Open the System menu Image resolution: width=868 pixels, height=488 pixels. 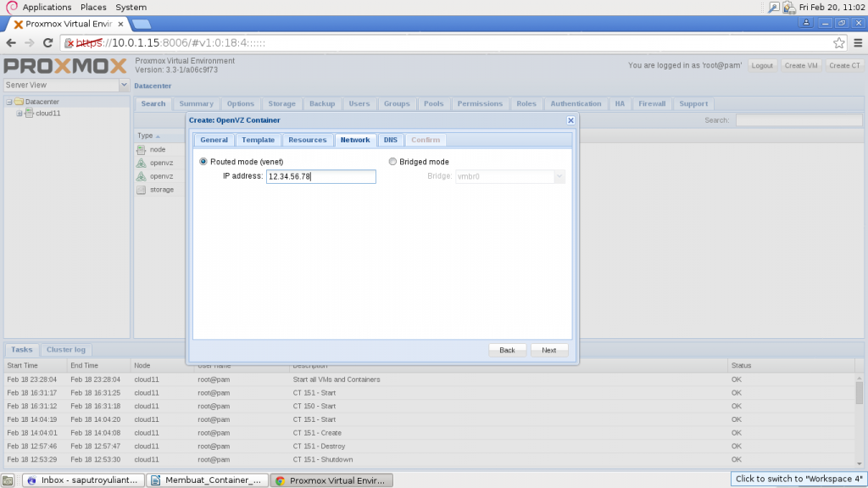[x=131, y=7]
